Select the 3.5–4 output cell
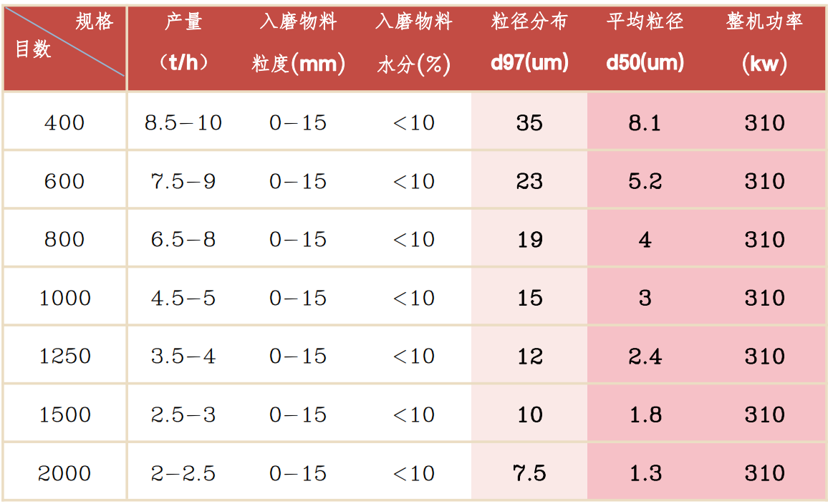Viewport: 828px width, 504px height. [183, 357]
